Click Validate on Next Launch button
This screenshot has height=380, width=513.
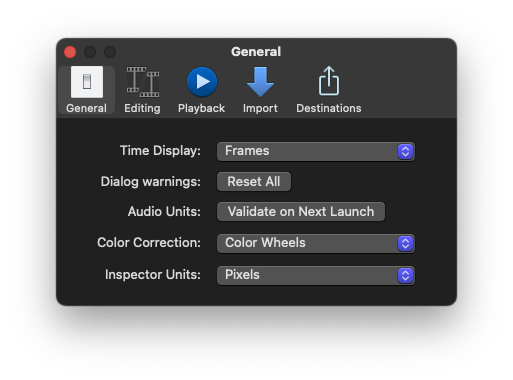coord(301,212)
